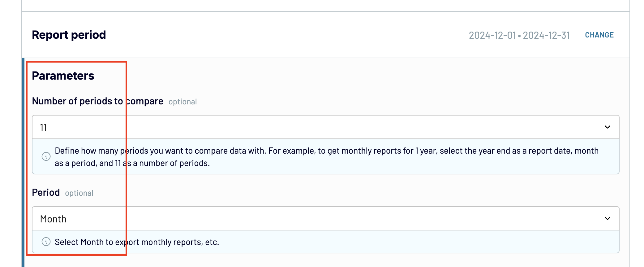This screenshot has width=644, height=267.
Task: Click the Report period heading
Action: point(69,35)
